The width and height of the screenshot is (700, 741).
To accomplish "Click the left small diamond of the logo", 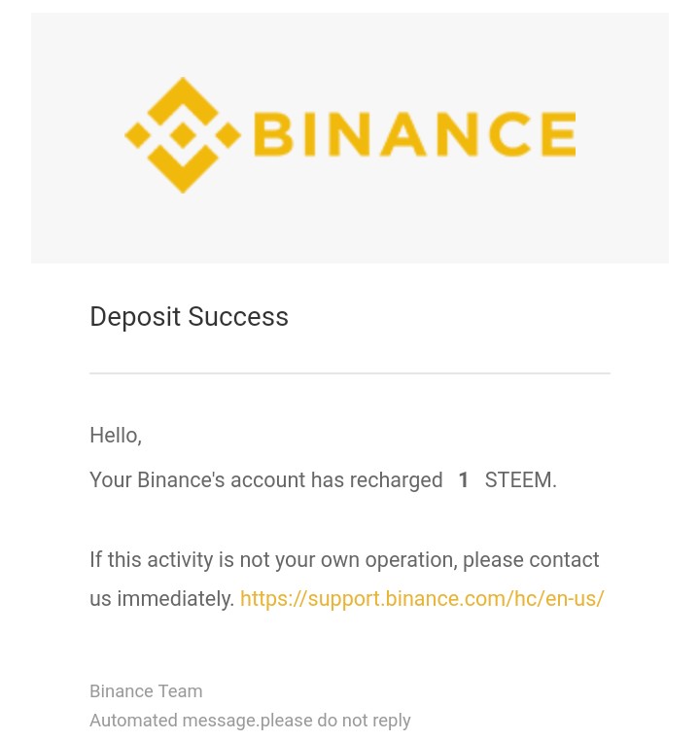I will point(137,135).
